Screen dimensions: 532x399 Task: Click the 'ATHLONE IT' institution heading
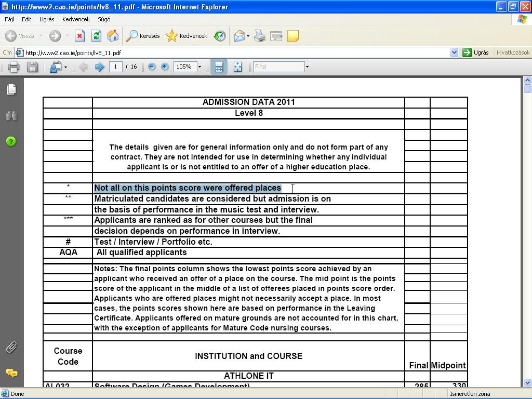pyautogui.click(x=249, y=376)
